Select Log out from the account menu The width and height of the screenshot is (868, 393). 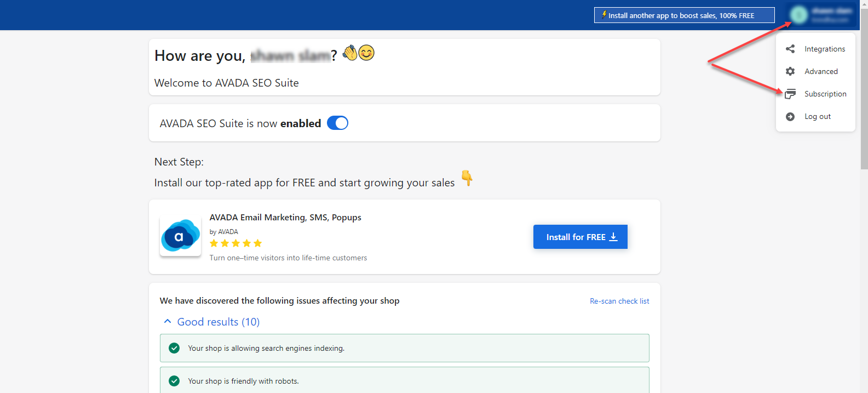click(815, 116)
